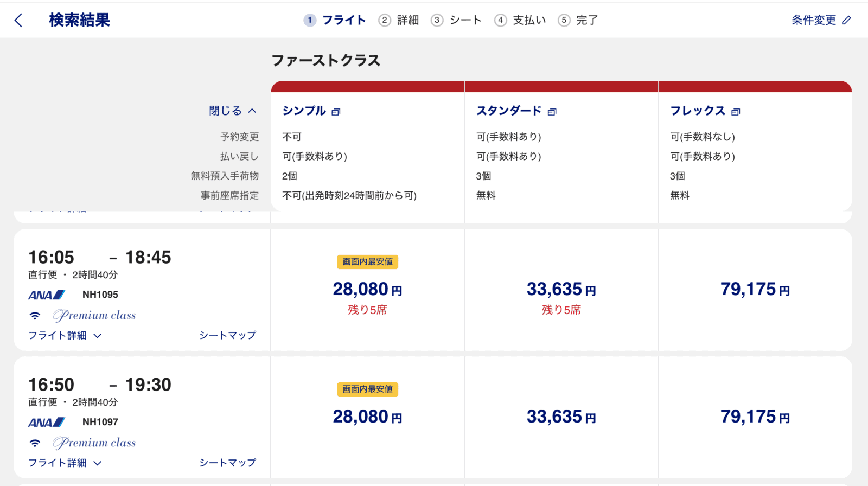Click step 3 circle for シート

point(437,21)
